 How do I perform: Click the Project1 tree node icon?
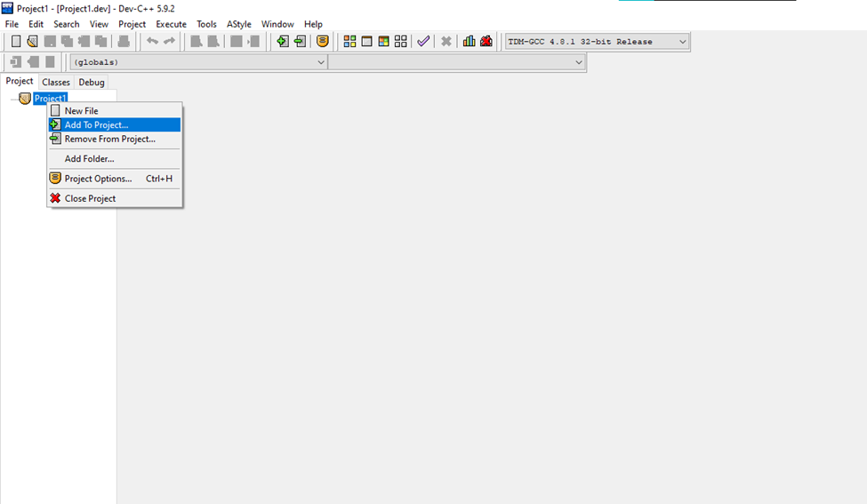[x=25, y=99]
